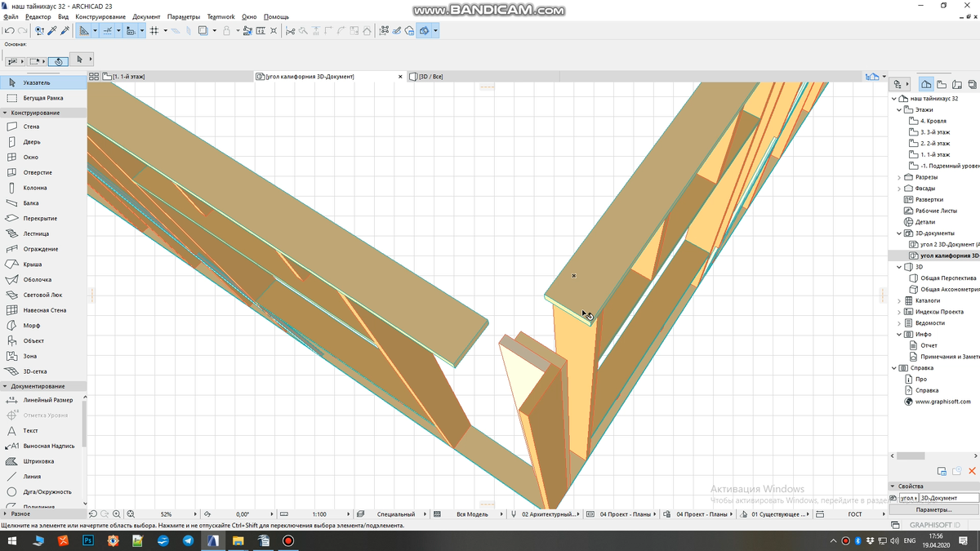Viewport: 980px width, 551px height.
Task: Activate the Крыша roof tool
Action: point(43,264)
